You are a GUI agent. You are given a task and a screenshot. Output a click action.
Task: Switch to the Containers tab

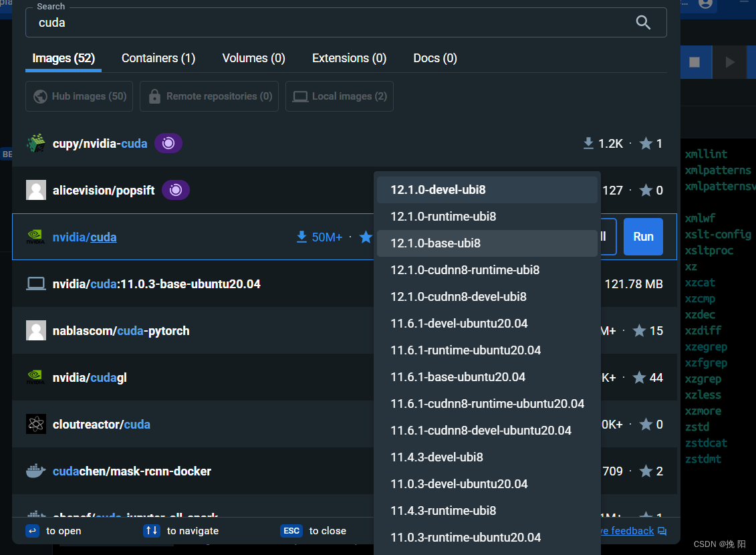pos(158,58)
